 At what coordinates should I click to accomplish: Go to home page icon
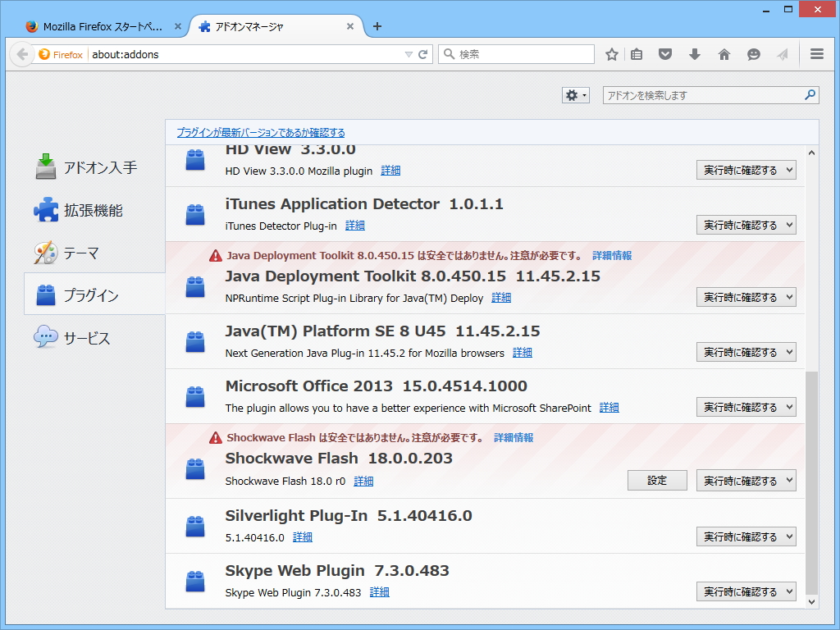point(724,54)
